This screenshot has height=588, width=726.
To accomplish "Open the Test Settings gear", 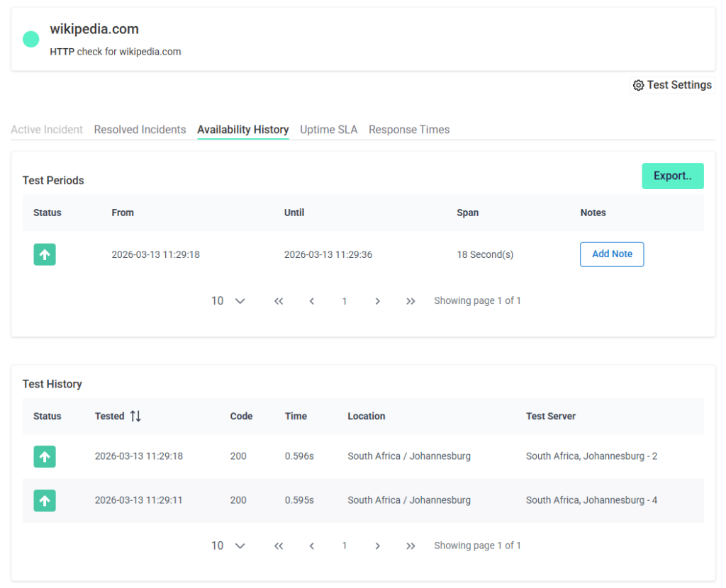I will click(x=672, y=84).
